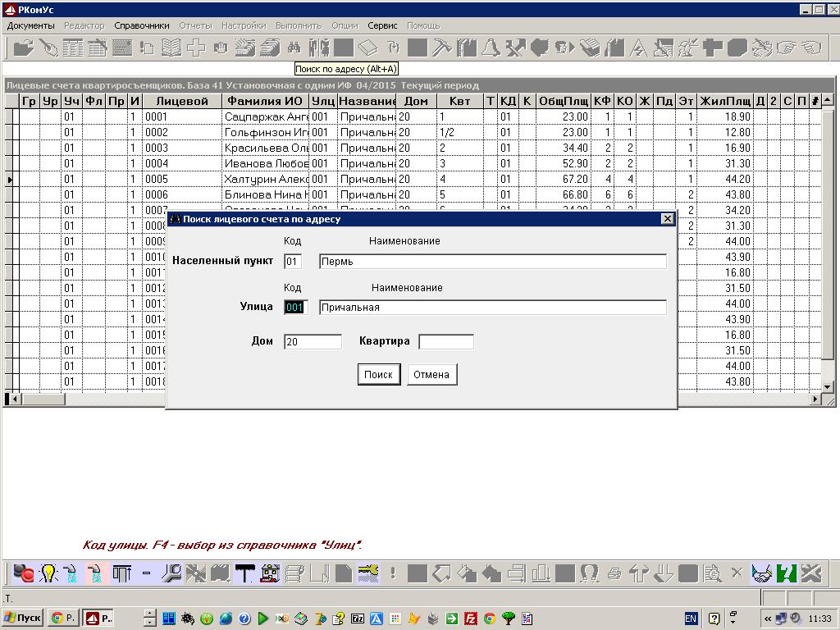Viewport: 840px width, 630px height.
Task: Open the EN language indicator
Action: [x=692, y=618]
